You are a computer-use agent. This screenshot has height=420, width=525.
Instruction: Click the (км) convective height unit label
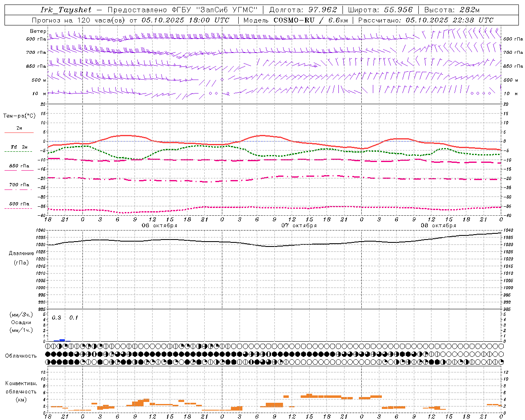(21, 399)
